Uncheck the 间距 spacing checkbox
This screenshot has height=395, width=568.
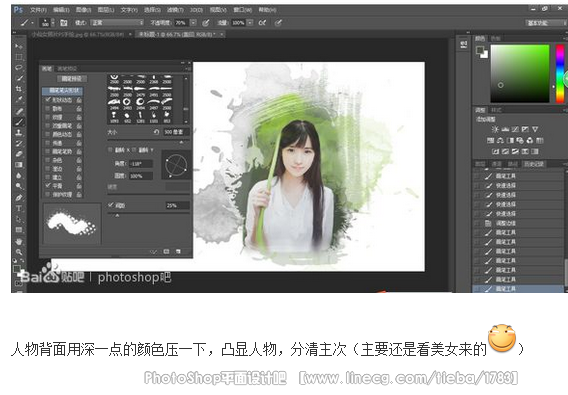click(111, 205)
